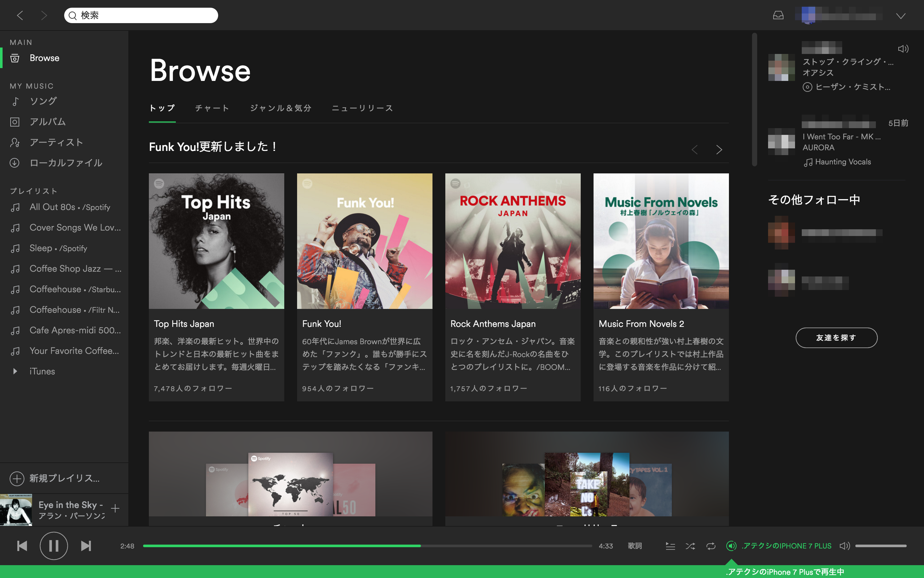Adjust the volume slider

pos(880,546)
